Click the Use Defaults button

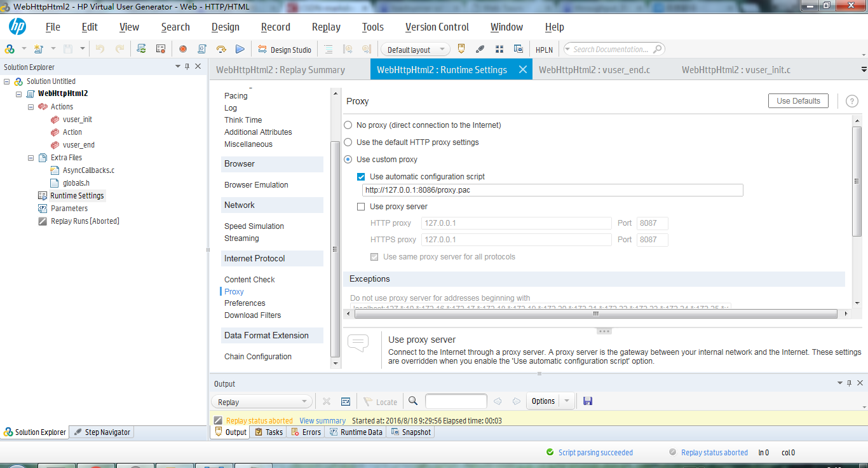(798, 100)
